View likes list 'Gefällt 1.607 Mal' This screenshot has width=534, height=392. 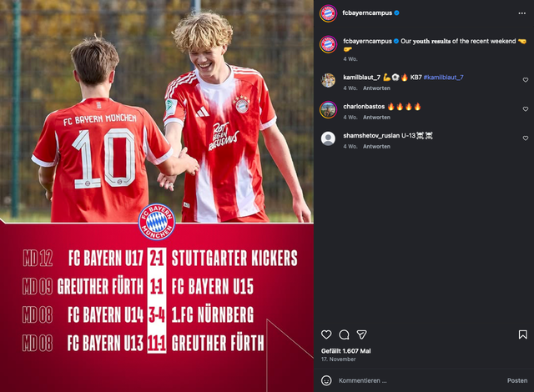pos(346,351)
